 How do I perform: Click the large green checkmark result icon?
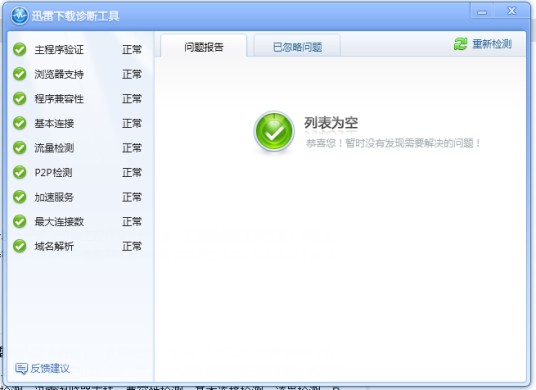tap(274, 131)
